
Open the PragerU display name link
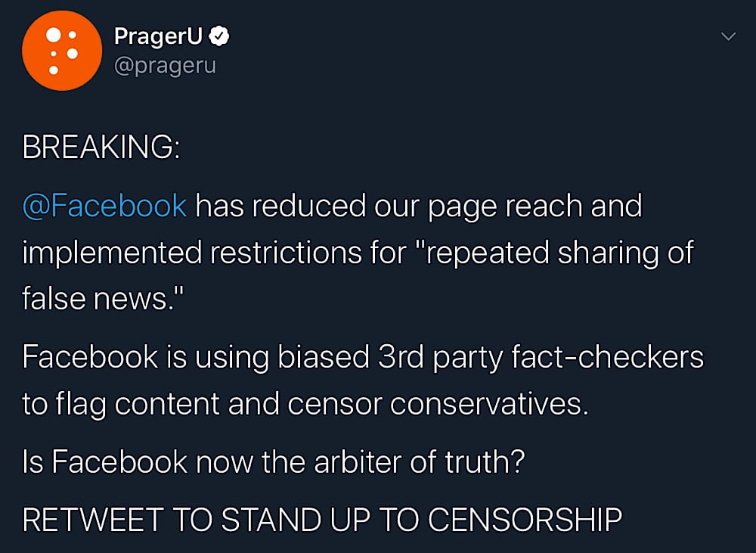tap(158, 36)
